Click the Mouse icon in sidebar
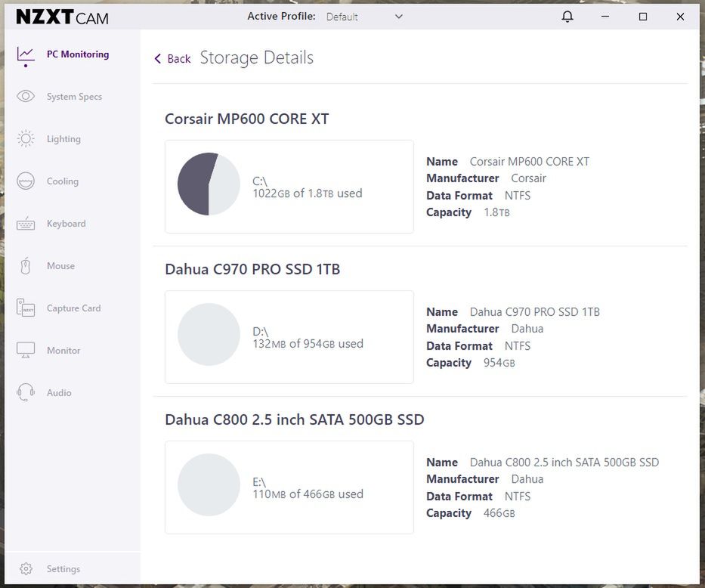The height and width of the screenshot is (588, 705). tap(25, 266)
